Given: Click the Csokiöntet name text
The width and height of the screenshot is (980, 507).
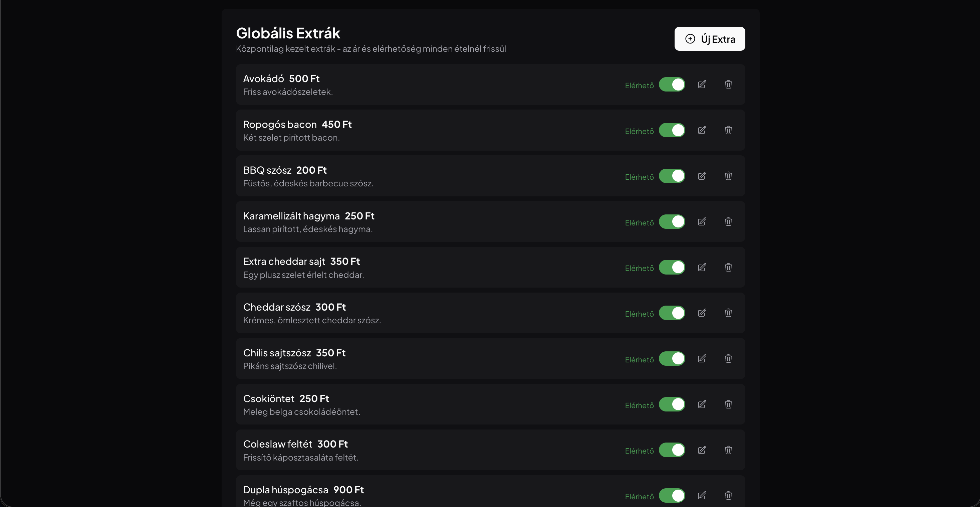Looking at the screenshot, I should click(269, 398).
